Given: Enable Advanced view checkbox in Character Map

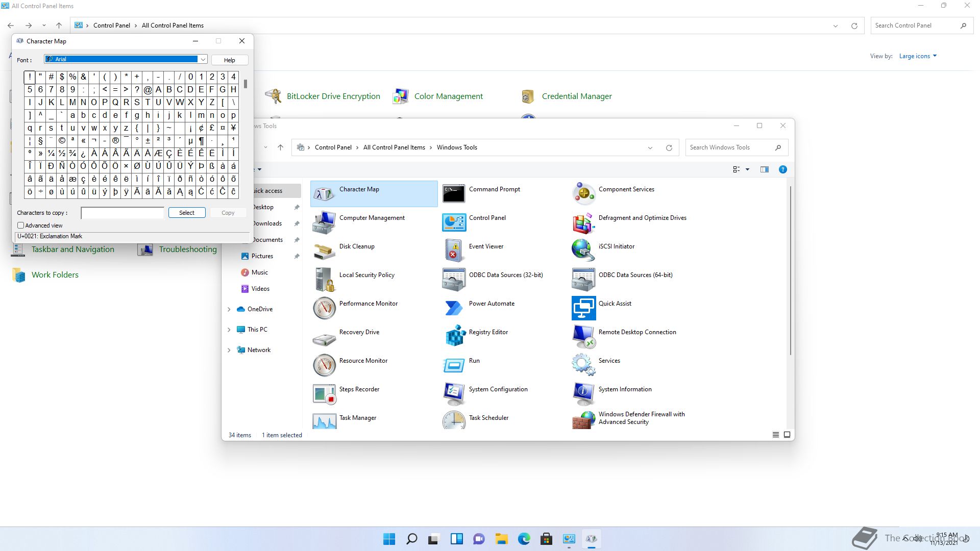Looking at the screenshot, I should pyautogui.click(x=21, y=226).
